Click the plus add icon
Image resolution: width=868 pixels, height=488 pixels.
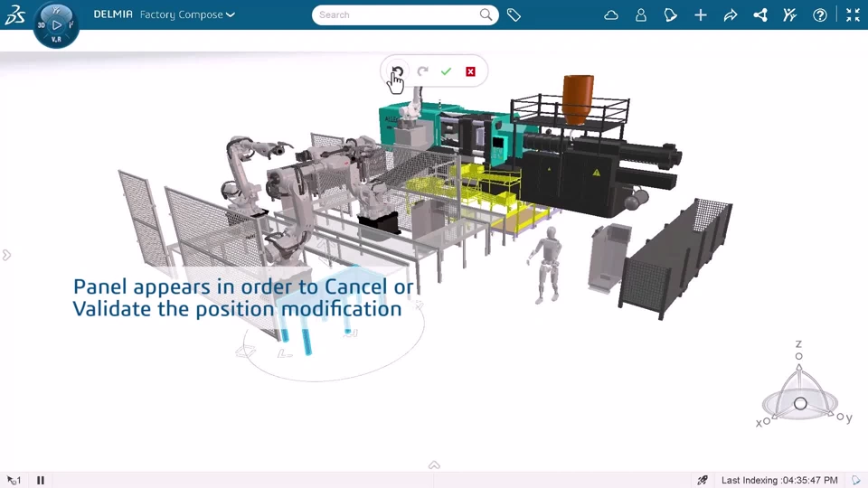pyautogui.click(x=701, y=15)
